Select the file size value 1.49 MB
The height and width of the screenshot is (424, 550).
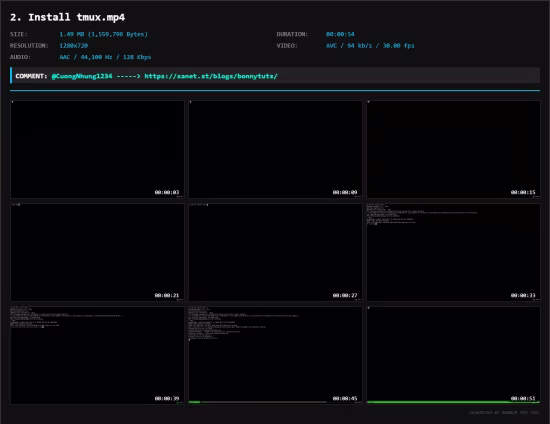(x=103, y=34)
